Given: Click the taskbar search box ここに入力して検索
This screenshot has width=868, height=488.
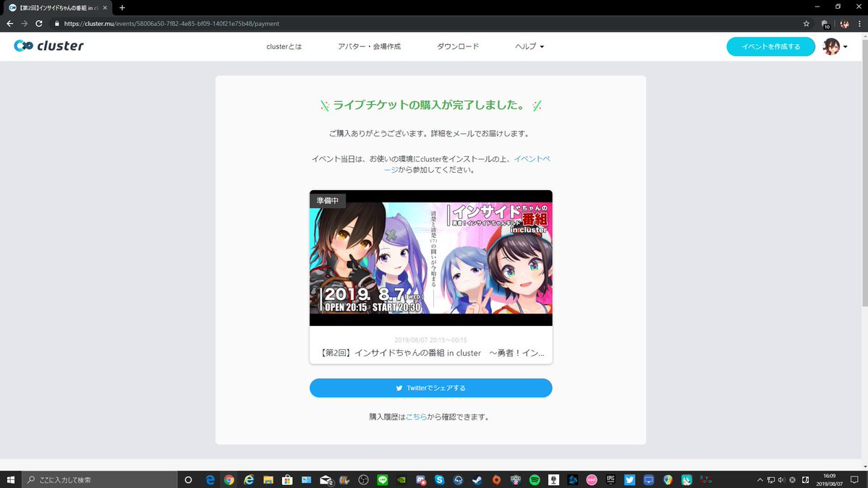Looking at the screenshot, I should [x=99, y=479].
